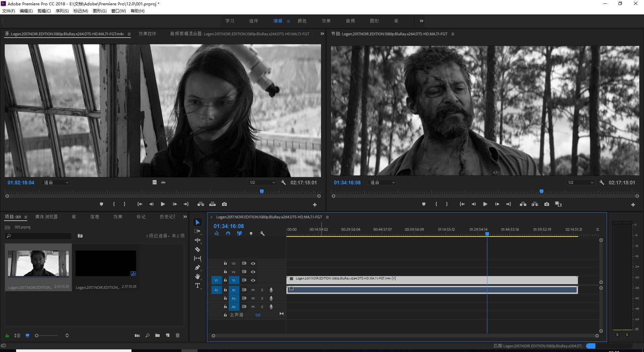Toggle lock on track V3
The image size is (644, 352).
[225, 263]
